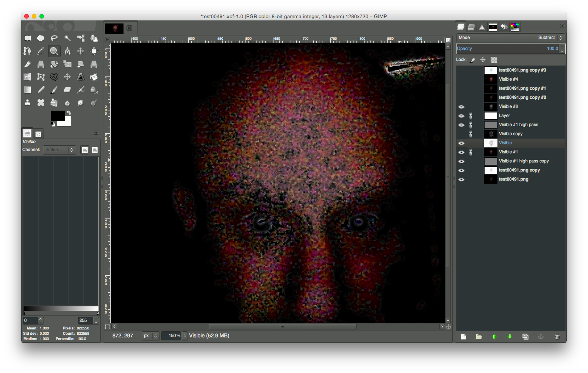Hide the test00491.png copy layer
Viewport: 588px width, 373px height.
[461, 170]
